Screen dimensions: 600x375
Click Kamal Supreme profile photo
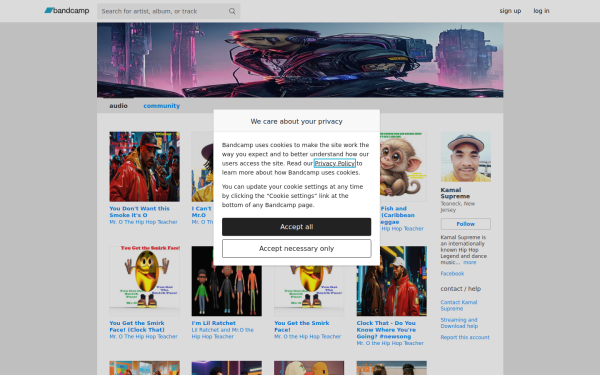pyautogui.click(x=465, y=157)
